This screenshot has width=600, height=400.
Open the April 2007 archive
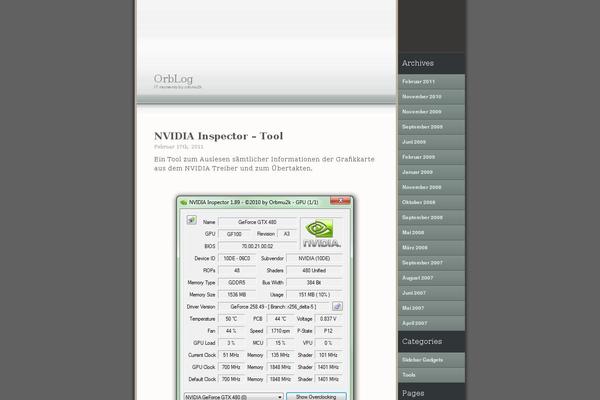point(431,323)
